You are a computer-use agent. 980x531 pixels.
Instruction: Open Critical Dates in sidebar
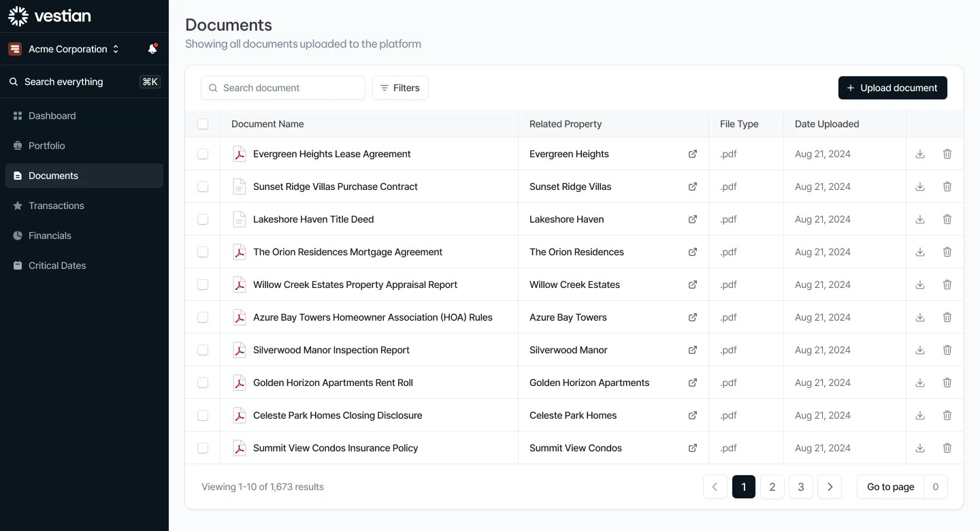[x=84, y=265]
